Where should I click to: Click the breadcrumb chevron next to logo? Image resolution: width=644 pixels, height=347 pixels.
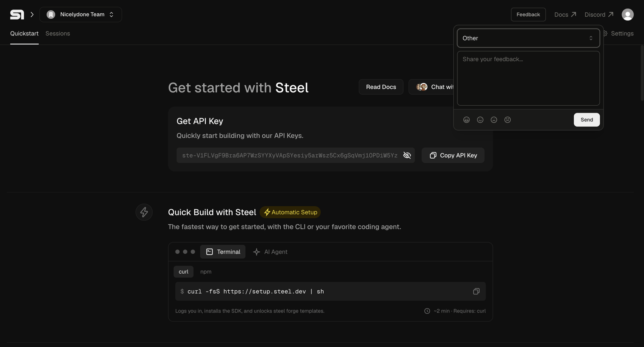[x=32, y=14]
